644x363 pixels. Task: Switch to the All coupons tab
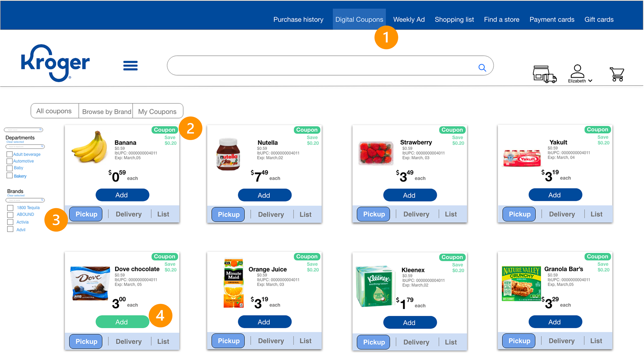click(54, 111)
